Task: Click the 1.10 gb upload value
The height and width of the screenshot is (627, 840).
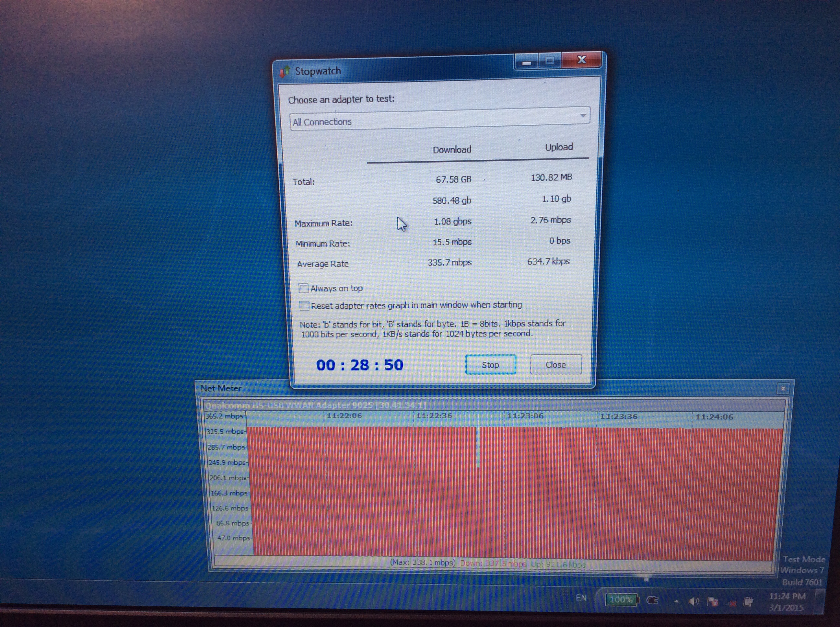Action: click(x=556, y=199)
